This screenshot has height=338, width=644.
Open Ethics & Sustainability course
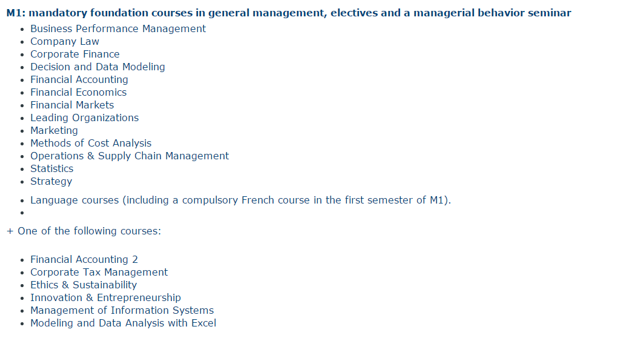point(84,285)
